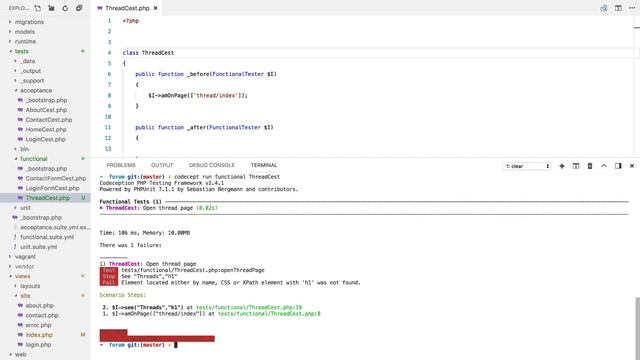640x360 pixels.
Task: Close the ThreadCest.php editor tab
Action: pyautogui.click(x=156, y=8)
